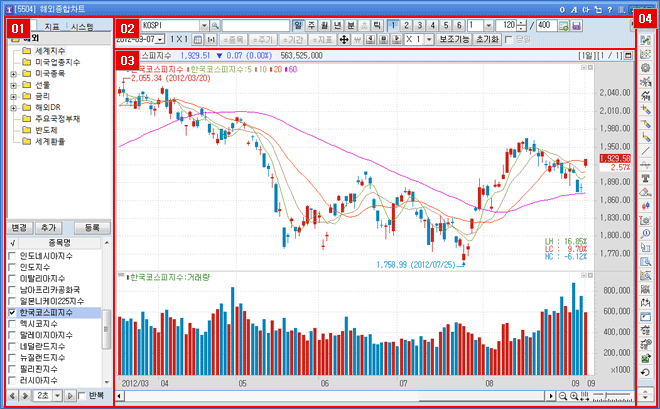The height and width of the screenshot is (409, 660).
Task: Uncheck the 한국코스피지수 checkbox
Action: click(x=12, y=312)
